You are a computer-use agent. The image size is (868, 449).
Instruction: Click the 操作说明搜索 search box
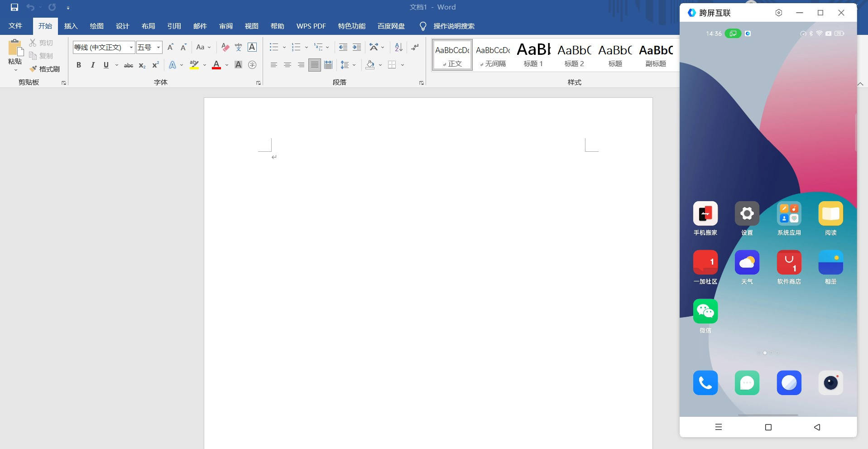point(454,26)
